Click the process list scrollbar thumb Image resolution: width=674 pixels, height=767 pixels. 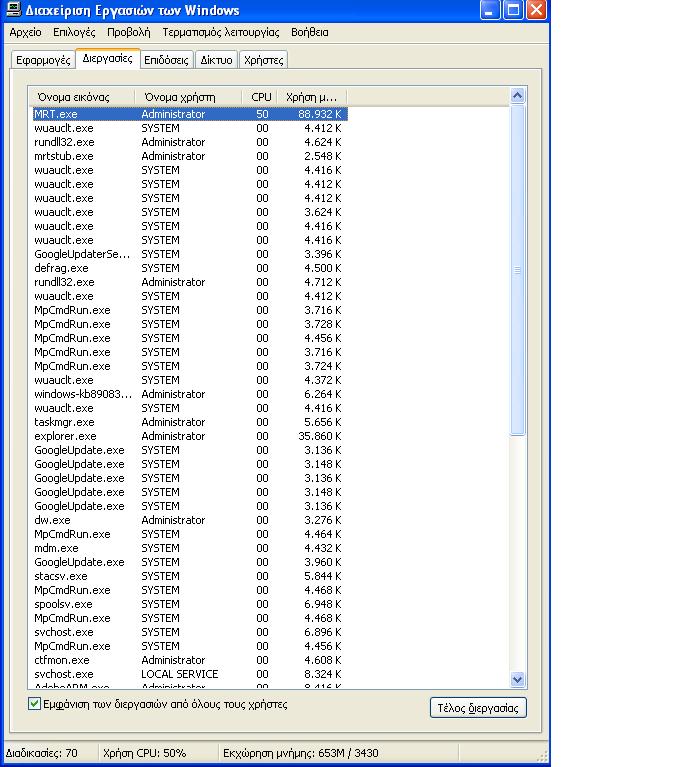point(517,270)
